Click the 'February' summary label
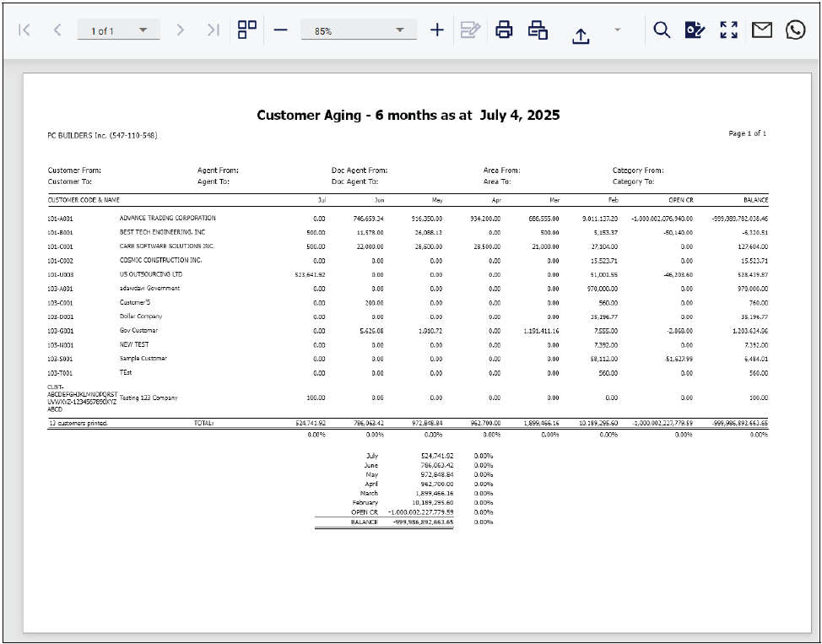 tap(365, 502)
